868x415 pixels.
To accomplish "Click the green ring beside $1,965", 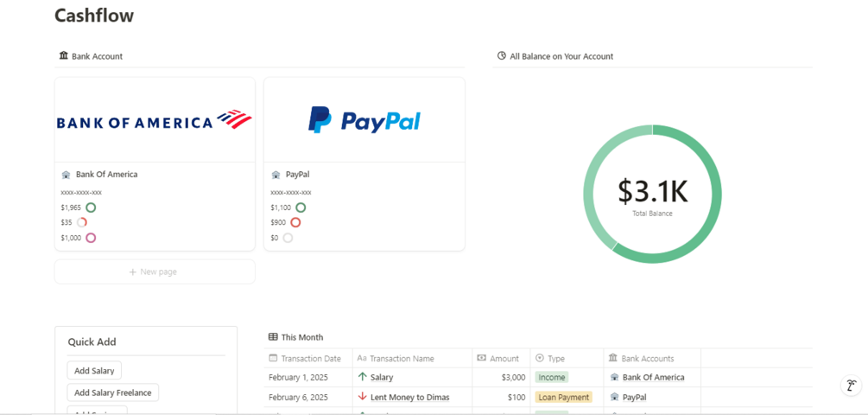I will [91, 207].
